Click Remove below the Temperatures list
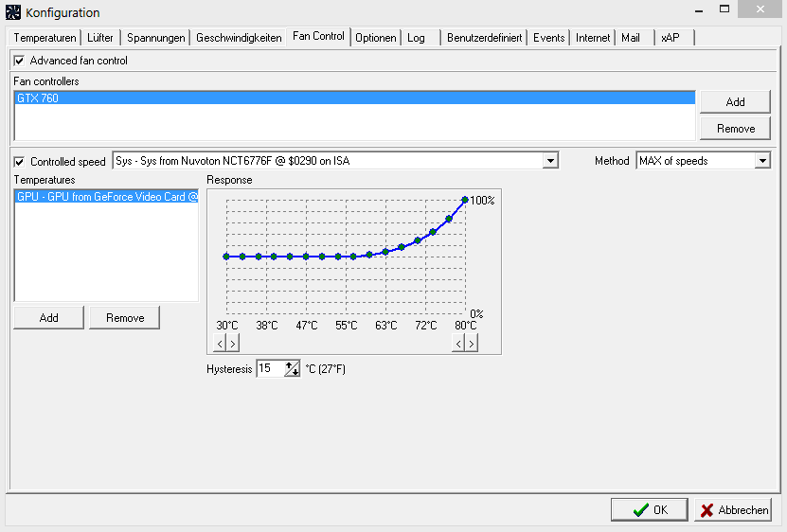 click(x=124, y=318)
